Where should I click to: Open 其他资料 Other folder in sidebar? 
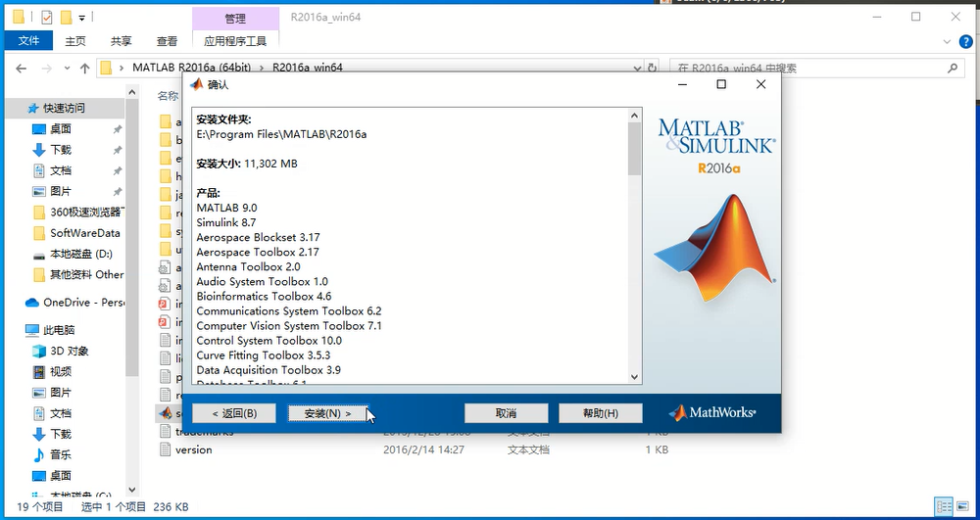click(x=87, y=274)
